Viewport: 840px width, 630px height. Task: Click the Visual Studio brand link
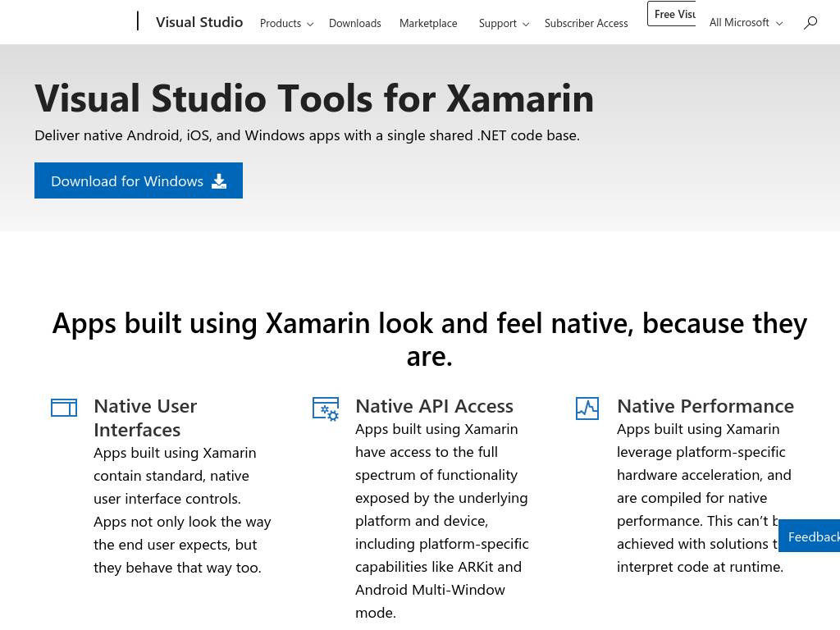[199, 22]
